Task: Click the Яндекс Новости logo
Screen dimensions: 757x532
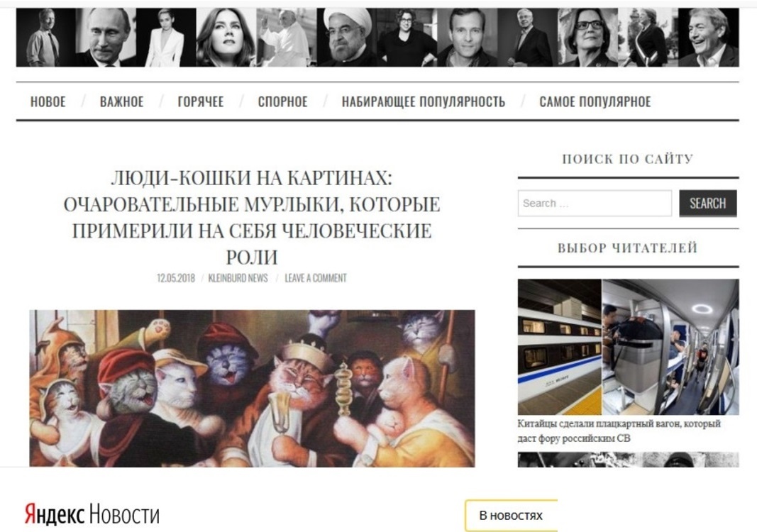Action: coord(92,514)
